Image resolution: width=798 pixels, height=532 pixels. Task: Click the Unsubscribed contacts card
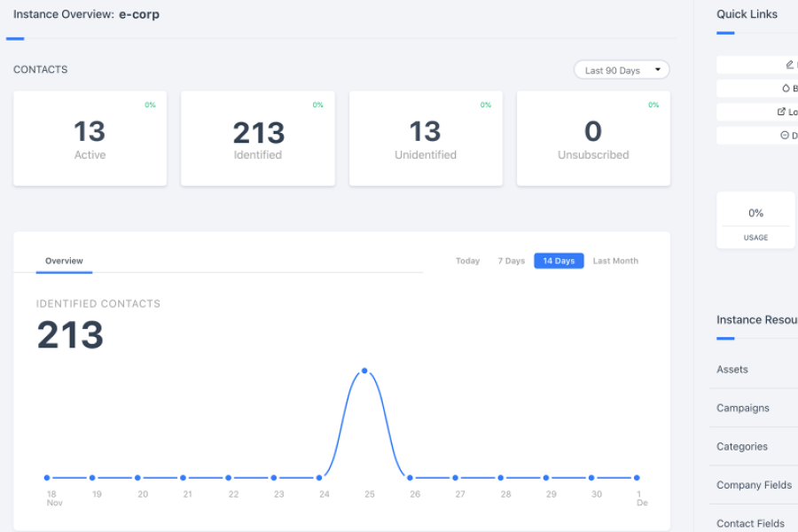pyautogui.click(x=593, y=138)
